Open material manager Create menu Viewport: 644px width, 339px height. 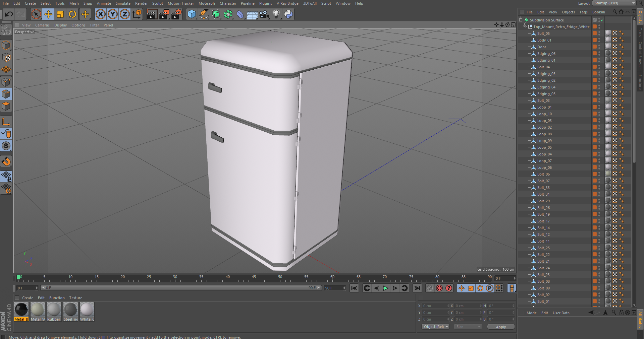click(x=28, y=298)
